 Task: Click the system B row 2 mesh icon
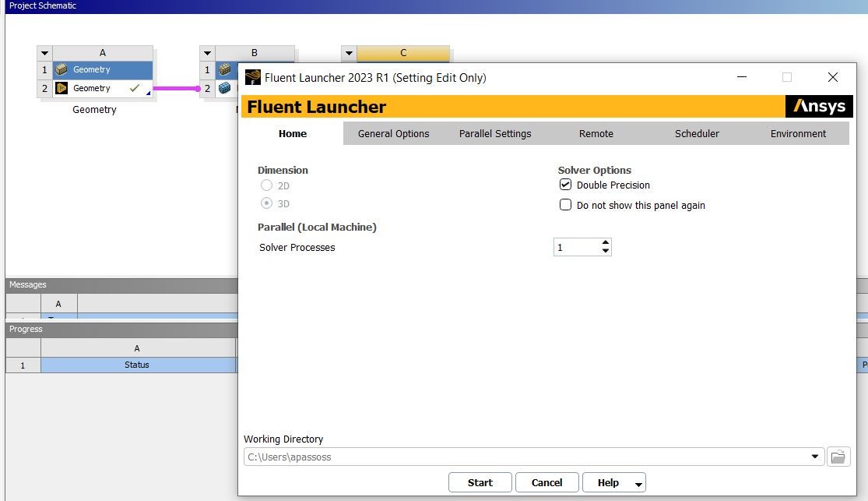pos(224,88)
